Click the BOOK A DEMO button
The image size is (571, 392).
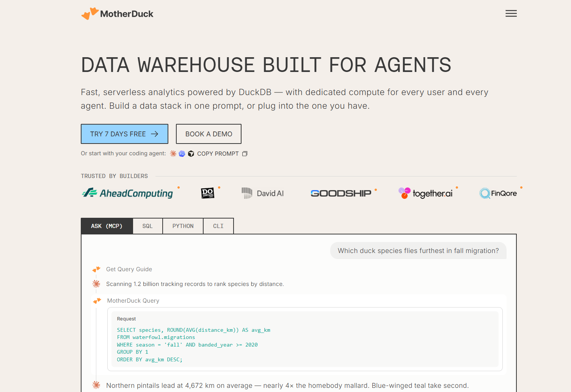(x=209, y=134)
